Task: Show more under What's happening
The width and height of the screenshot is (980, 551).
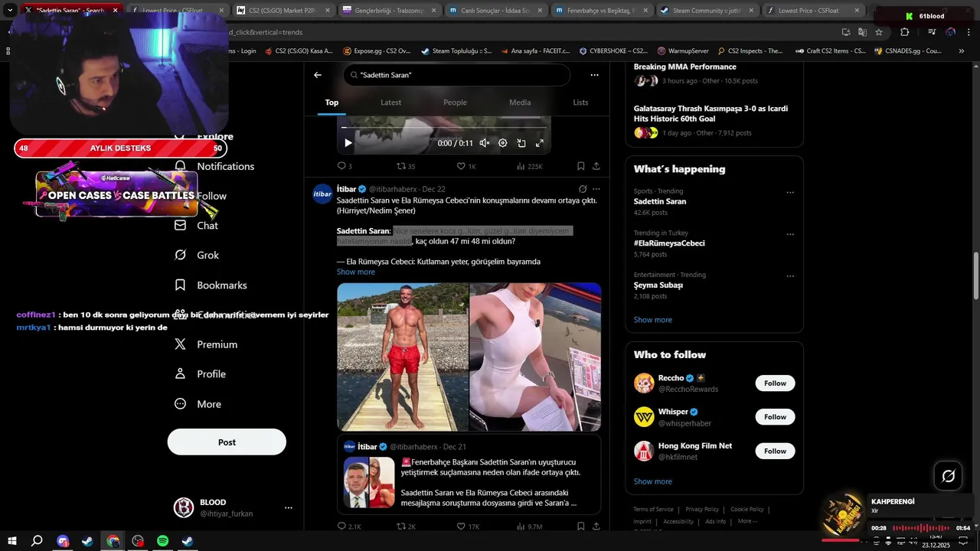Action: [x=653, y=320]
